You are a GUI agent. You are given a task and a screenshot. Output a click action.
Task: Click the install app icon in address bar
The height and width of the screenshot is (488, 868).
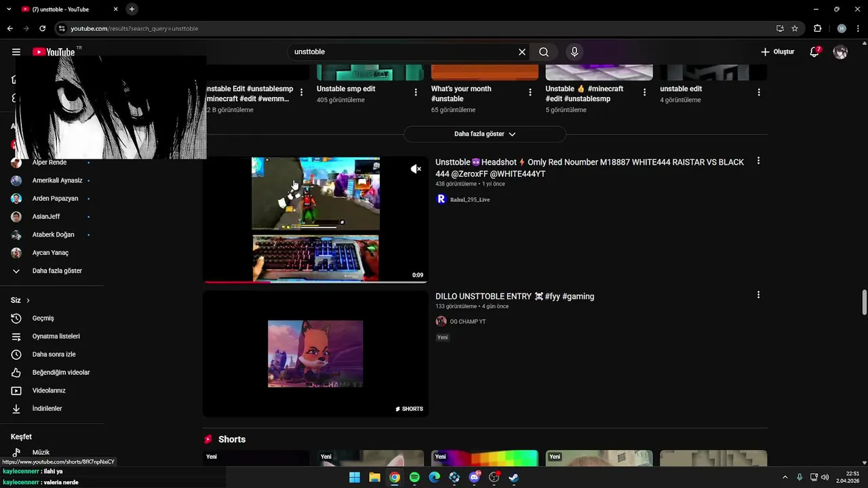[x=780, y=28]
